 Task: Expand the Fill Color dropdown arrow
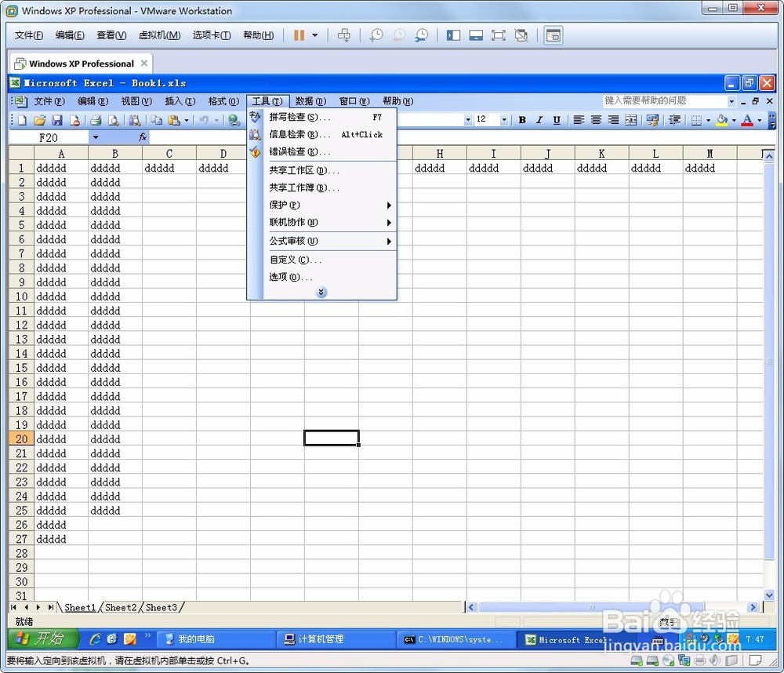tap(734, 120)
